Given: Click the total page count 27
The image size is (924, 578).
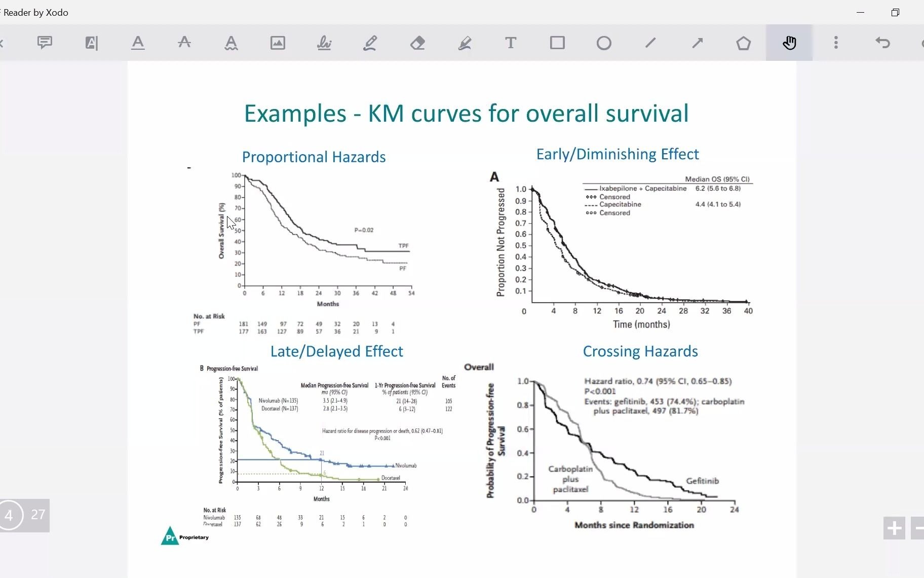Looking at the screenshot, I should [38, 515].
